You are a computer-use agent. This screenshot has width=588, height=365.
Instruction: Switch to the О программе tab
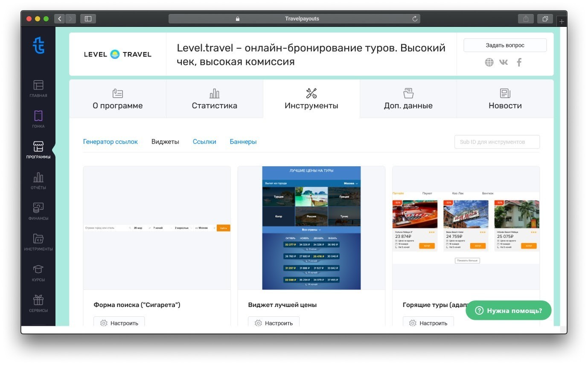click(x=118, y=98)
